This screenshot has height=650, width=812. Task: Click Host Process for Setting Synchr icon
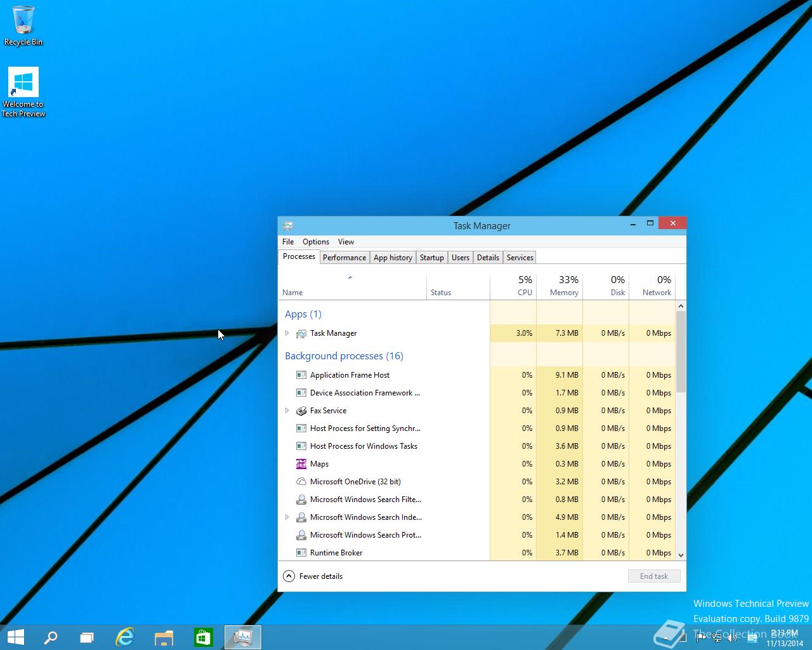click(301, 428)
